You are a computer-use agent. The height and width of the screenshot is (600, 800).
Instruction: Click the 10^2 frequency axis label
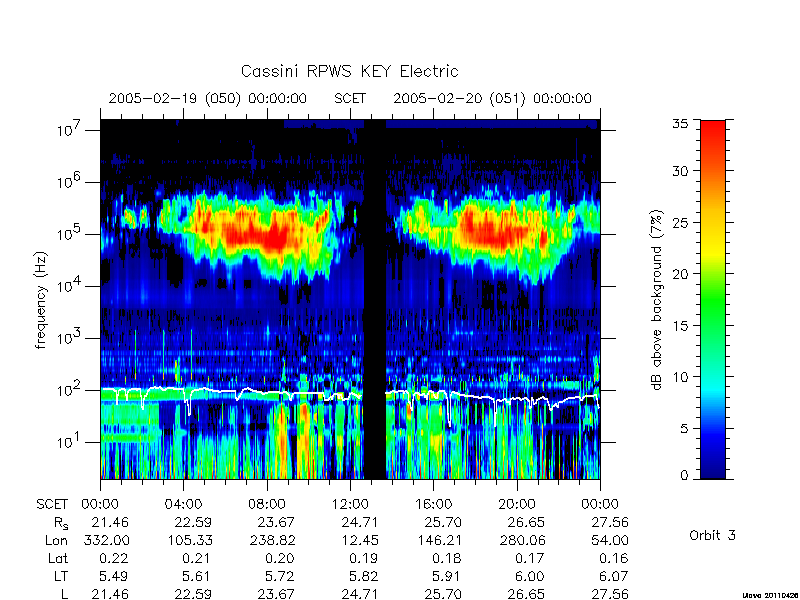(69, 390)
